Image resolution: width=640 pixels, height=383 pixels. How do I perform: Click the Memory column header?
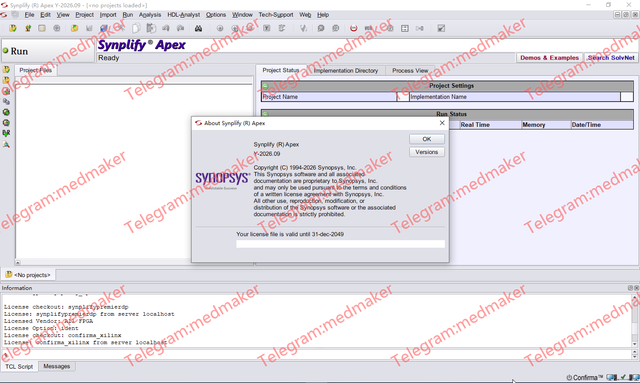[546, 125]
